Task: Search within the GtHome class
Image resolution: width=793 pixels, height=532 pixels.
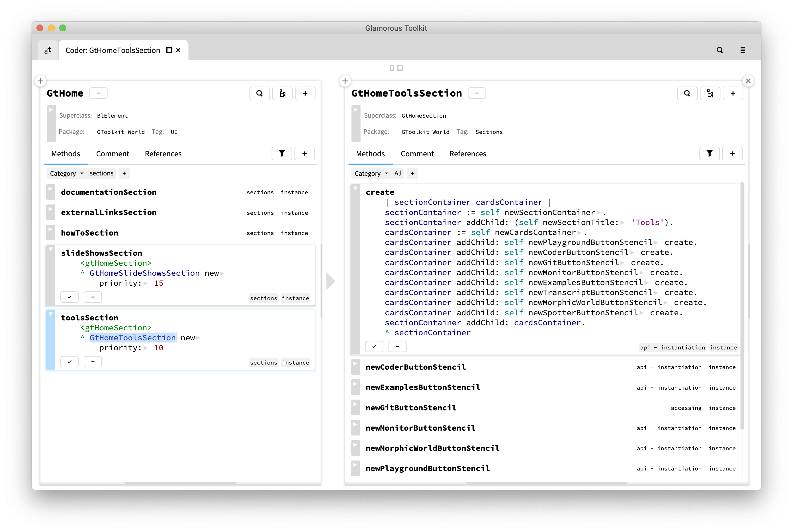Action: coord(259,93)
